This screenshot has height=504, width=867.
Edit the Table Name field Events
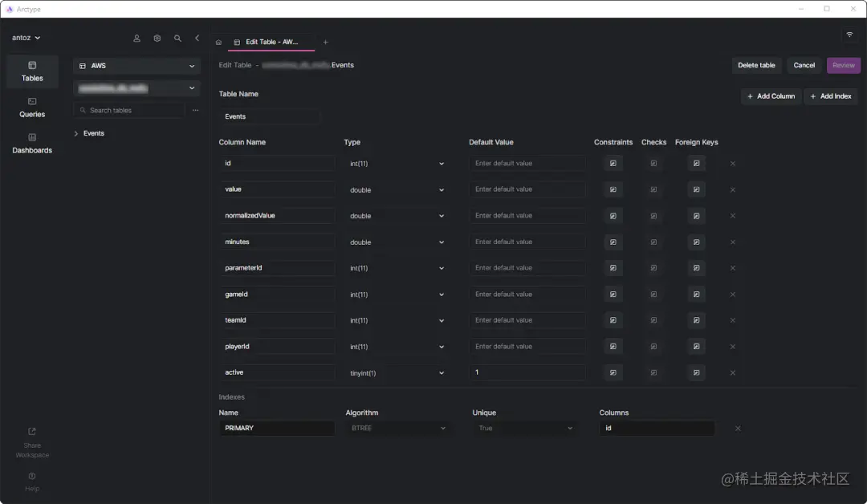[269, 116]
